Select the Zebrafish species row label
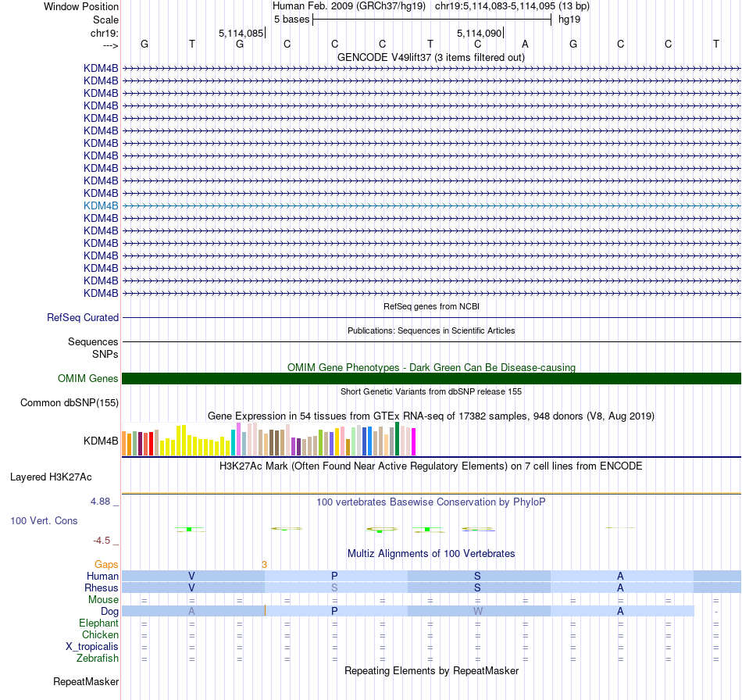 click(x=98, y=658)
